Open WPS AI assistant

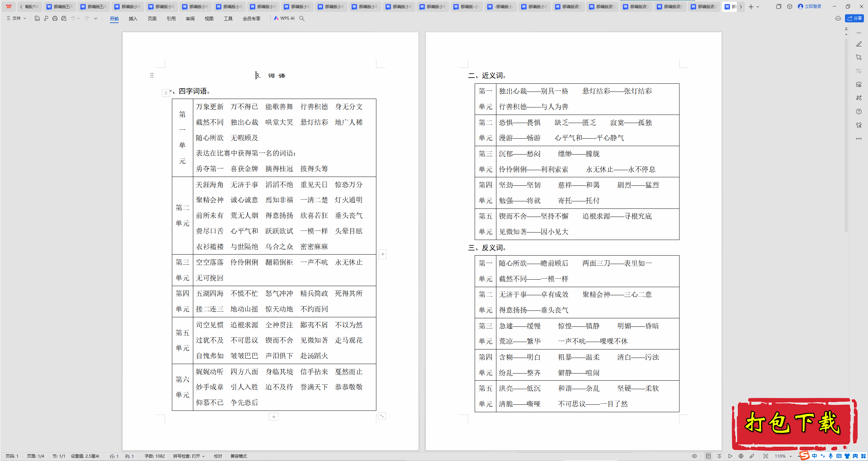click(x=284, y=18)
